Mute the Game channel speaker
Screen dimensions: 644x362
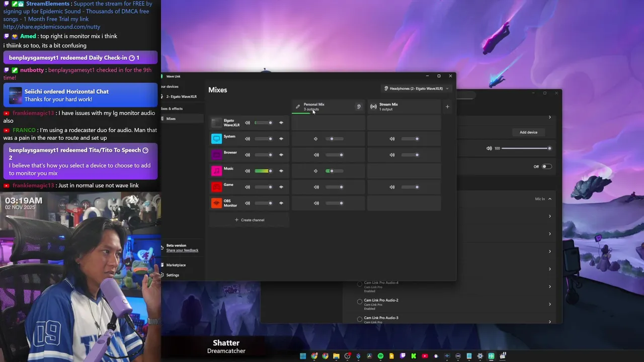tap(248, 187)
